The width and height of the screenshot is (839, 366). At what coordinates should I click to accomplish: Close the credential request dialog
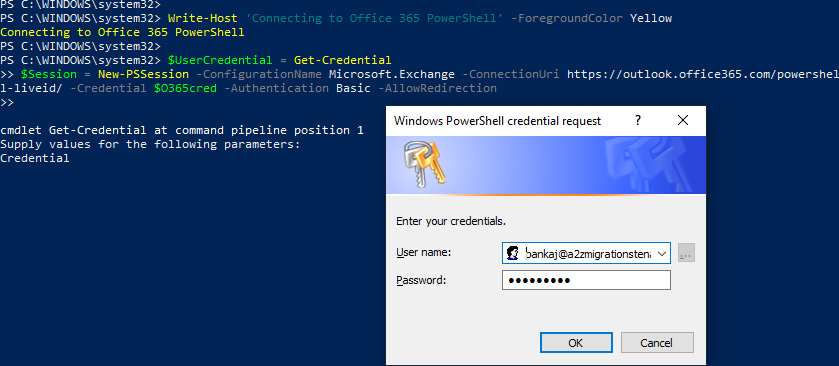click(683, 120)
